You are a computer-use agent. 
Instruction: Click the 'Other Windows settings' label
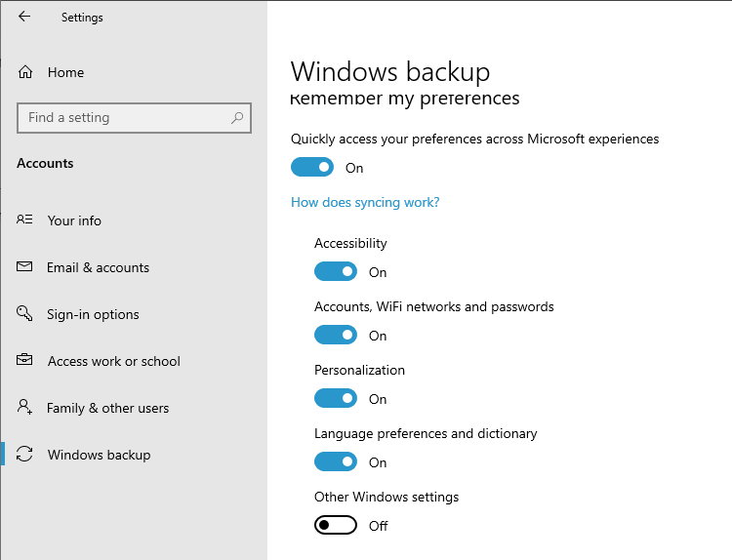(386, 497)
